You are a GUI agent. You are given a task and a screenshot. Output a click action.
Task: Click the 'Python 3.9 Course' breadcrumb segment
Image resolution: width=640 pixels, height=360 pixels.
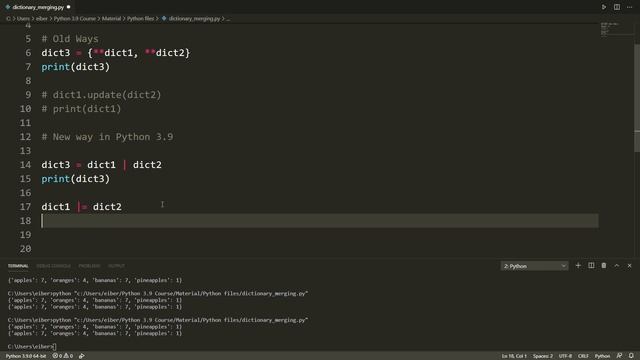coord(75,19)
